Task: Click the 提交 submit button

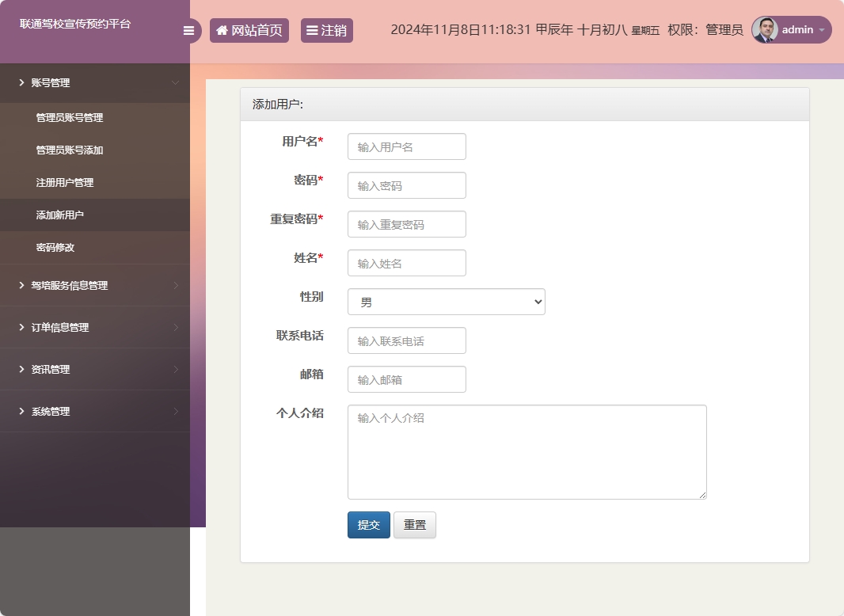Action: 368,524
